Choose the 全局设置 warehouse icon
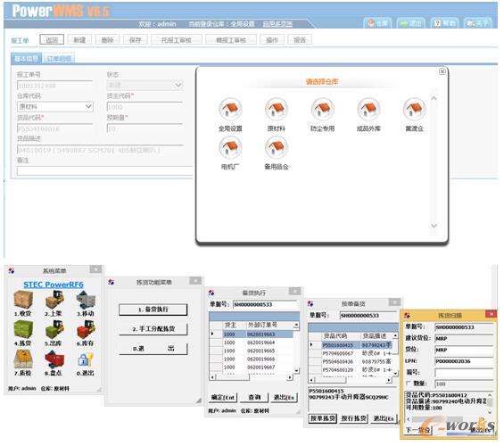The width and height of the screenshot is (504, 446). (x=230, y=109)
